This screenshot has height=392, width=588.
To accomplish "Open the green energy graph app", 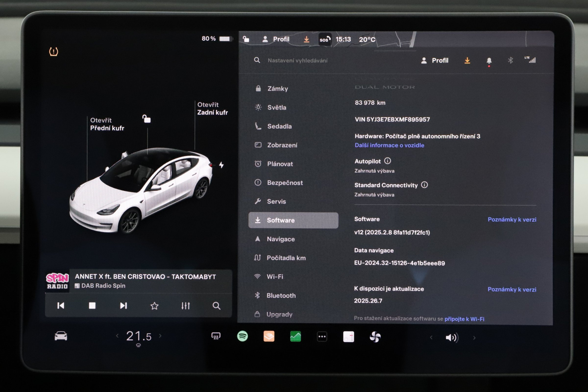I will tap(295, 336).
